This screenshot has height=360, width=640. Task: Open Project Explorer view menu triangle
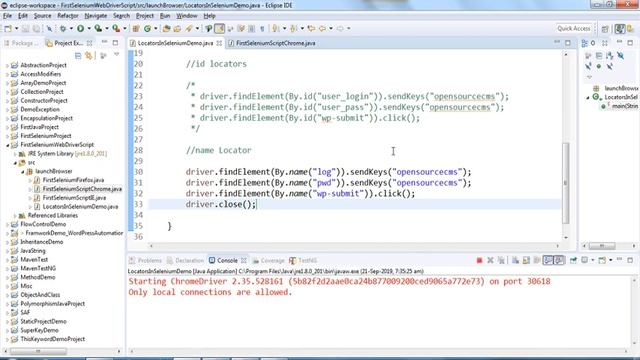117,54
